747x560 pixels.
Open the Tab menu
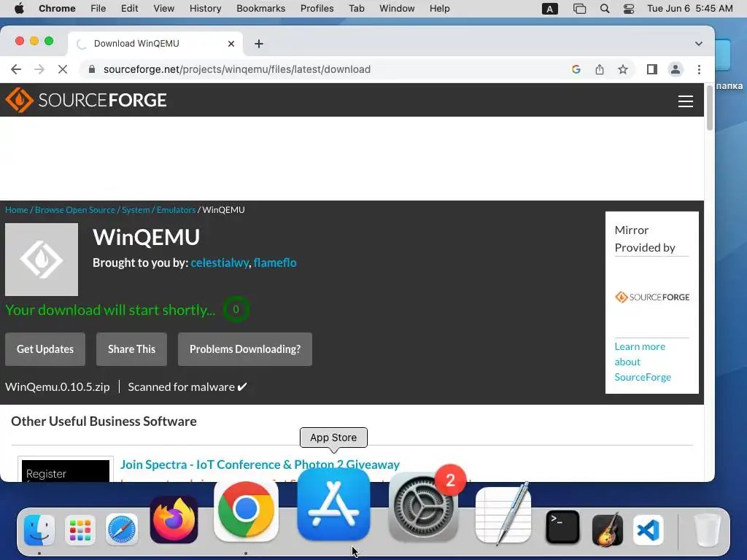356,9
